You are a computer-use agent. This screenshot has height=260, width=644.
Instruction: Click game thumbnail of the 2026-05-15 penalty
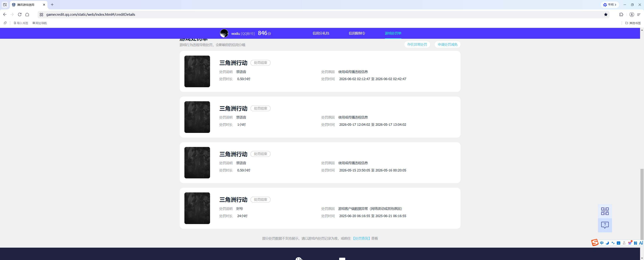click(197, 162)
